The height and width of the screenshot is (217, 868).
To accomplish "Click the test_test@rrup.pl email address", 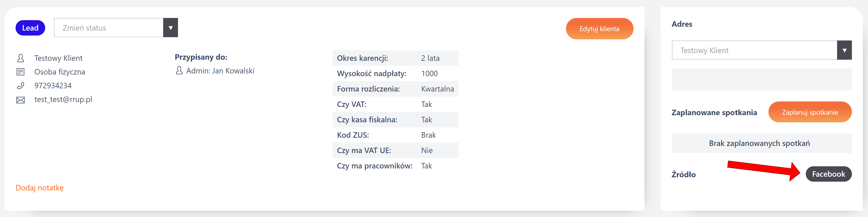I will click(x=63, y=100).
